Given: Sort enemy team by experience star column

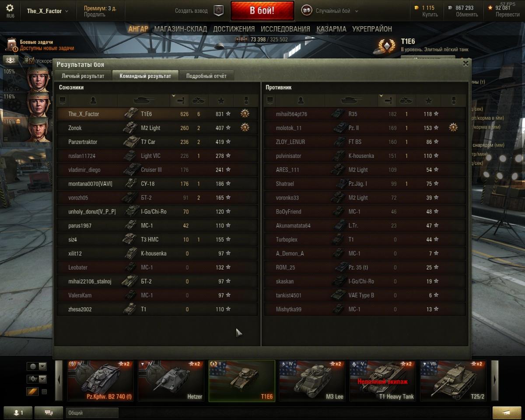Looking at the screenshot, I should click(x=428, y=101).
